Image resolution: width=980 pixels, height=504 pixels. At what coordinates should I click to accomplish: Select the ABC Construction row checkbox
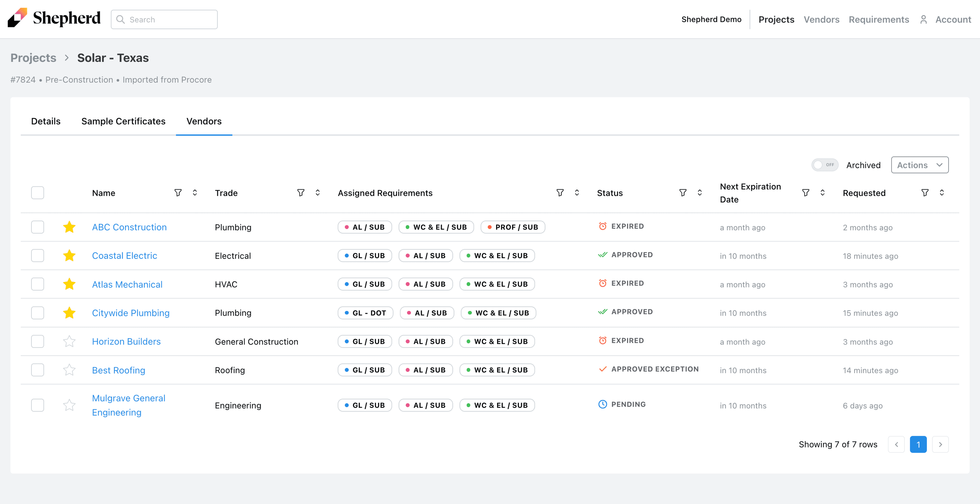pos(38,227)
